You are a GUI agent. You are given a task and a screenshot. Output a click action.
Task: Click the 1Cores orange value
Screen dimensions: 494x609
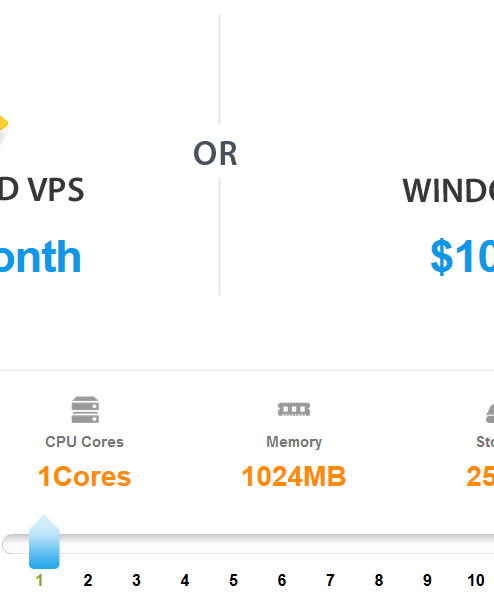tap(84, 476)
